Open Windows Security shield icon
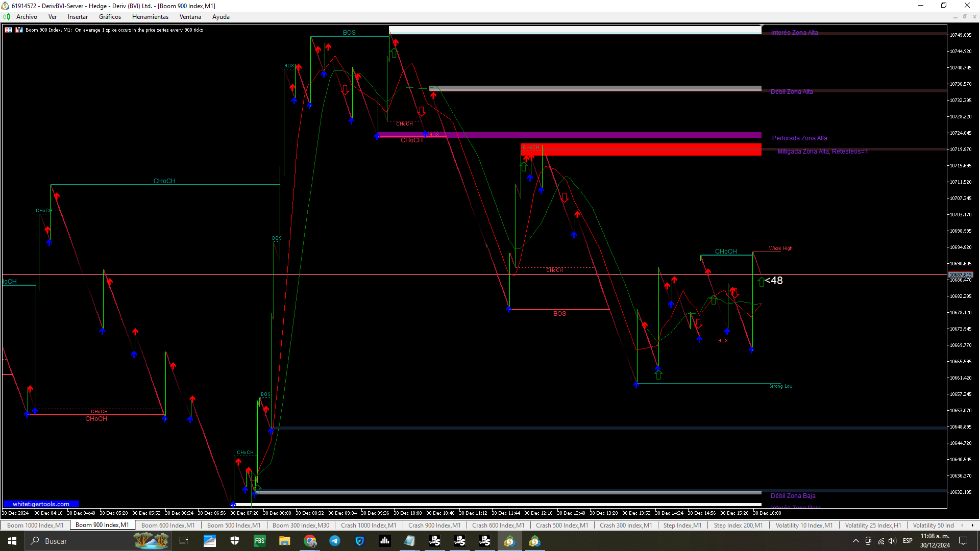Viewport: 980px width, 551px height. pos(235,541)
